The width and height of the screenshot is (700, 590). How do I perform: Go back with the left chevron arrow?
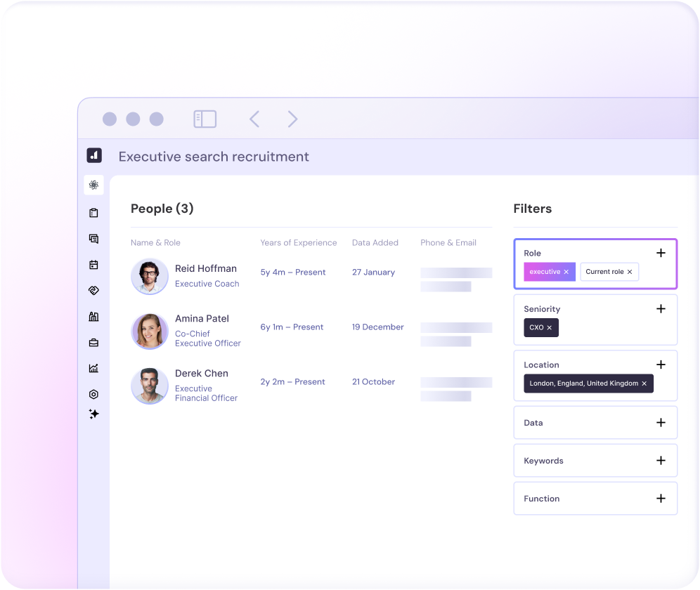(x=254, y=119)
